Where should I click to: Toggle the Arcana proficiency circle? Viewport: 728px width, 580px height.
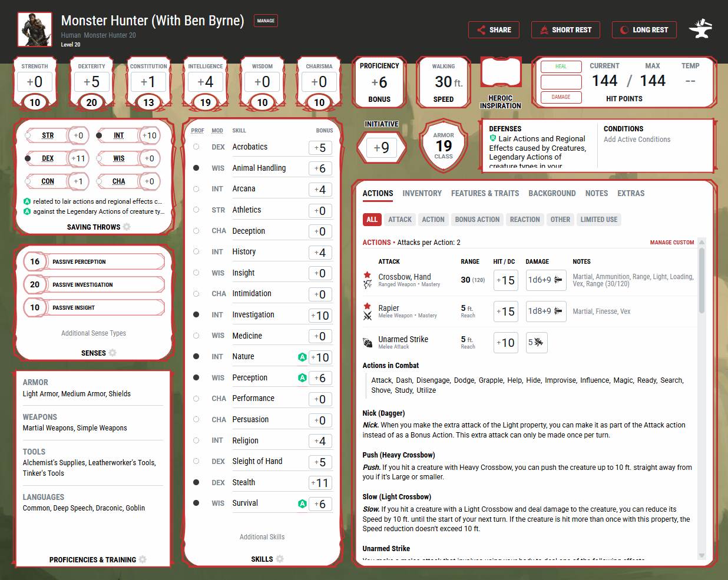point(196,189)
